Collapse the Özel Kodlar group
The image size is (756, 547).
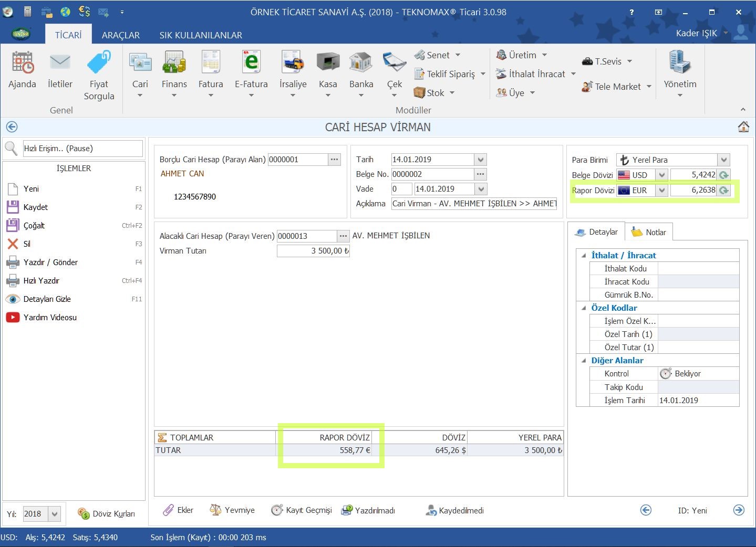click(584, 308)
